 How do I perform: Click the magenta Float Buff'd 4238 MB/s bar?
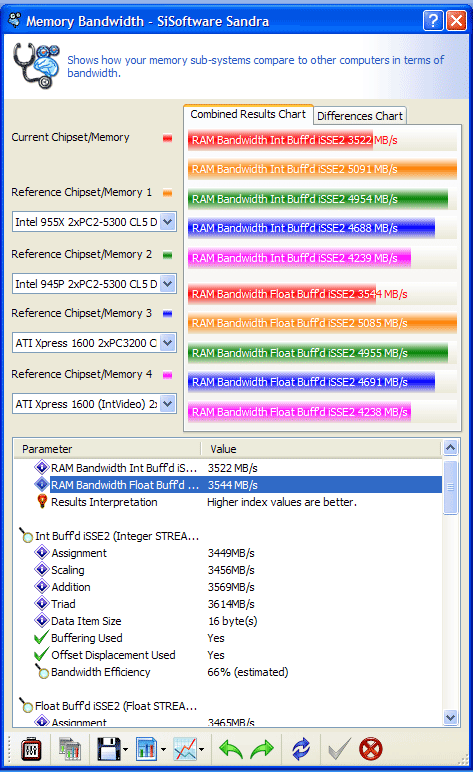[299, 412]
